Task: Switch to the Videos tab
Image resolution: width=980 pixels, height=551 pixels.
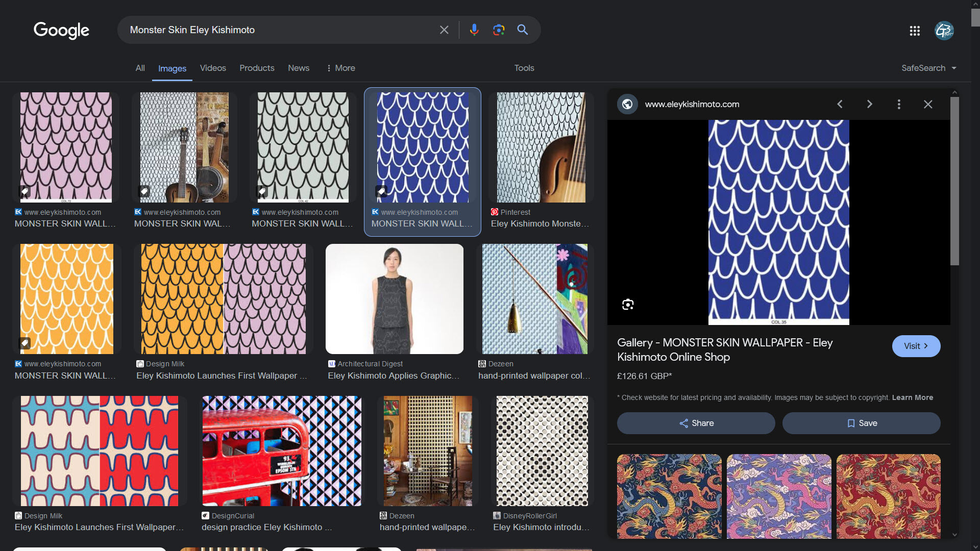Action: (x=212, y=68)
